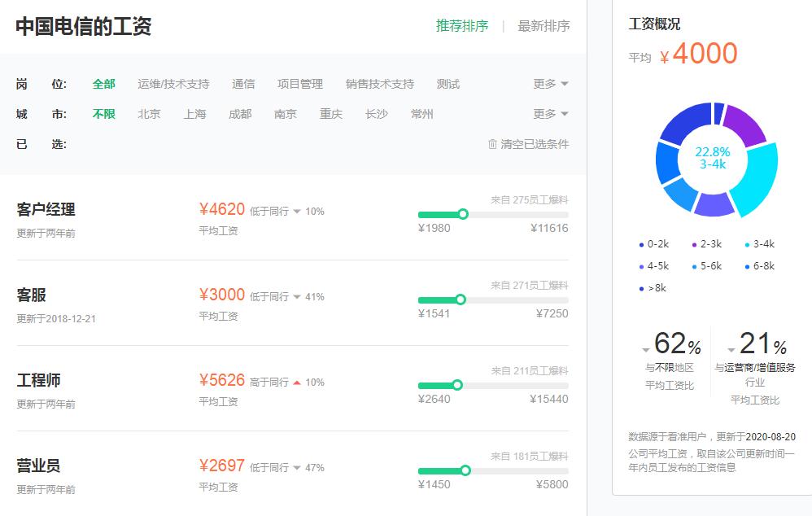
Task: Select the 测试 job category filter
Action: pyautogui.click(x=447, y=83)
